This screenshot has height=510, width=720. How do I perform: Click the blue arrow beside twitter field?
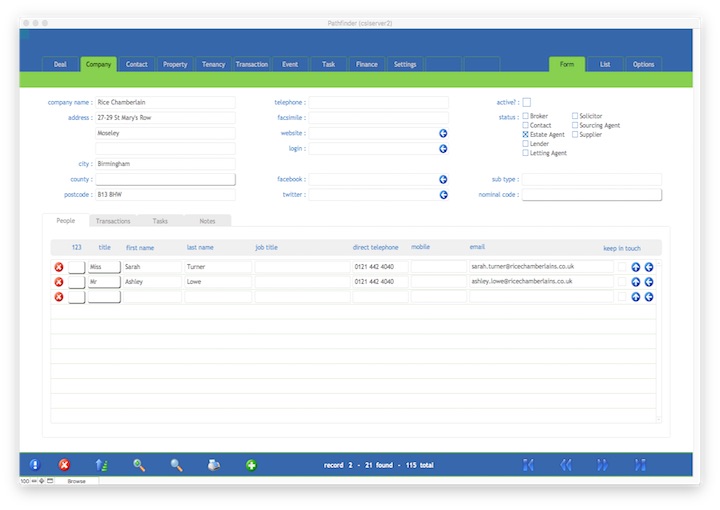[443, 195]
